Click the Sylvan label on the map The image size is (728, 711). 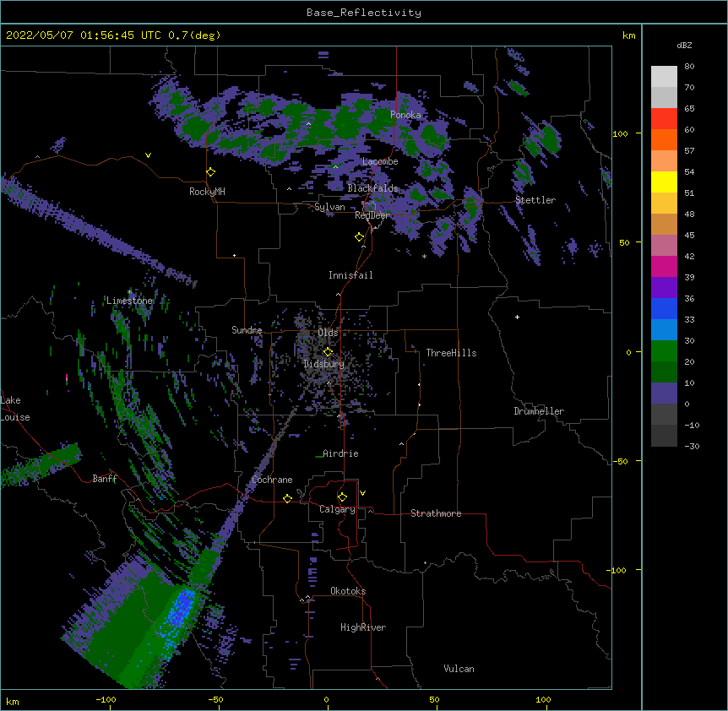[329, 207]
